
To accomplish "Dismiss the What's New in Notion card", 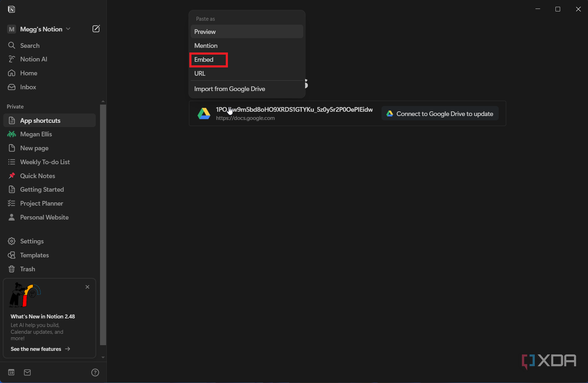I will 88,287.
